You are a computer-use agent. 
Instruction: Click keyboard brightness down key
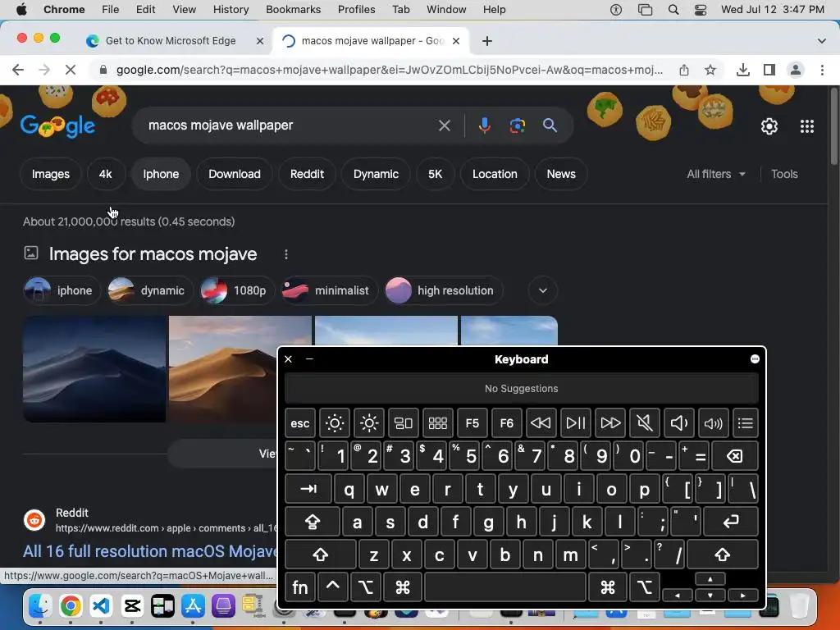(x=335, y=423)
